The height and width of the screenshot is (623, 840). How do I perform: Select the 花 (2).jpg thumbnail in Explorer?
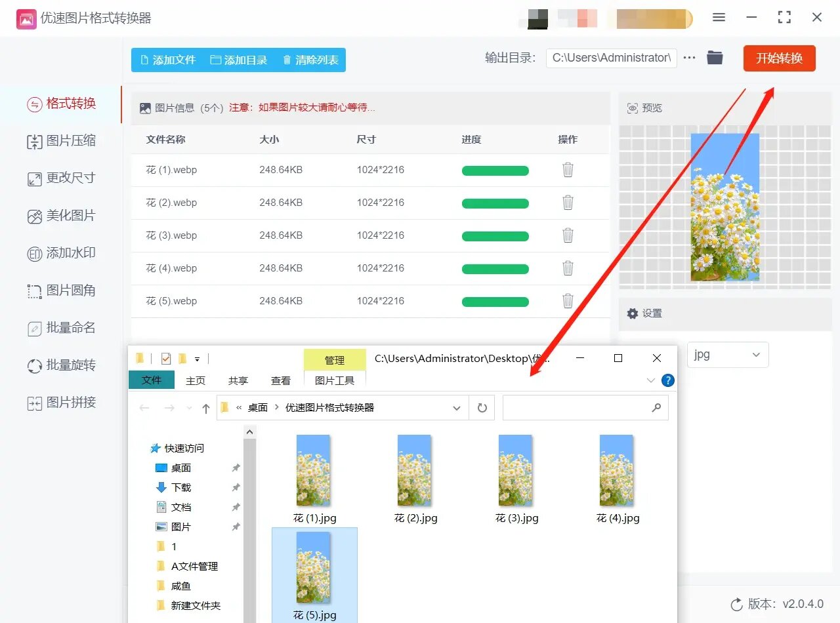(x=414, y=470)
